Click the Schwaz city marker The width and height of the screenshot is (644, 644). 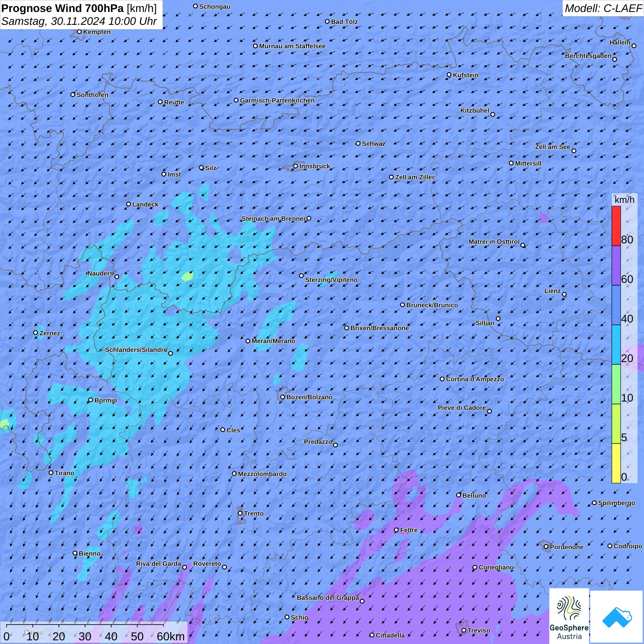(x=358, y=144)
